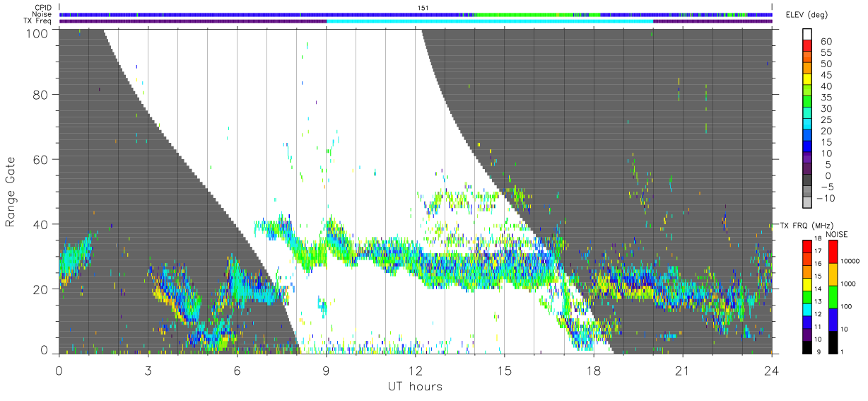Click the NOISE legend title
868x401 pixels.
837,233
